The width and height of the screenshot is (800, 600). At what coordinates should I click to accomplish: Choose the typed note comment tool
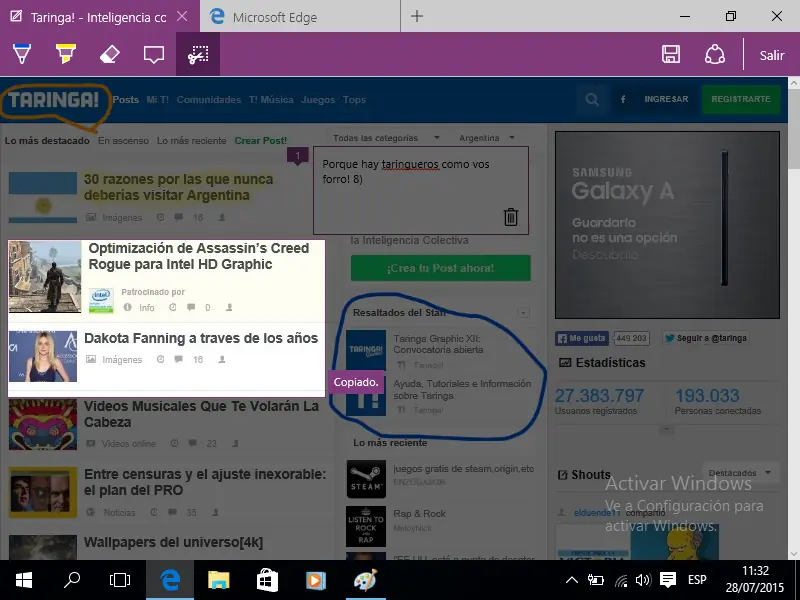coord(154,55)
